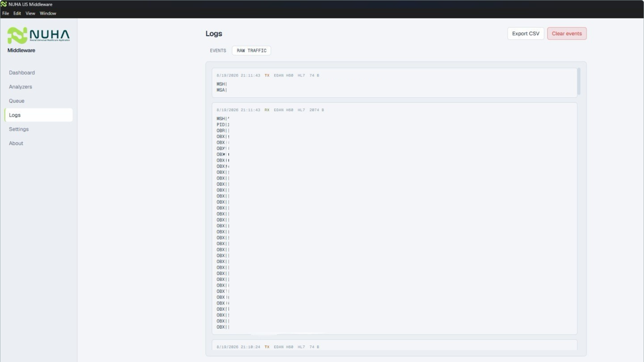The image size is (644, 362).
Task: Click the PID| segment line
Action: click(223, 125)
